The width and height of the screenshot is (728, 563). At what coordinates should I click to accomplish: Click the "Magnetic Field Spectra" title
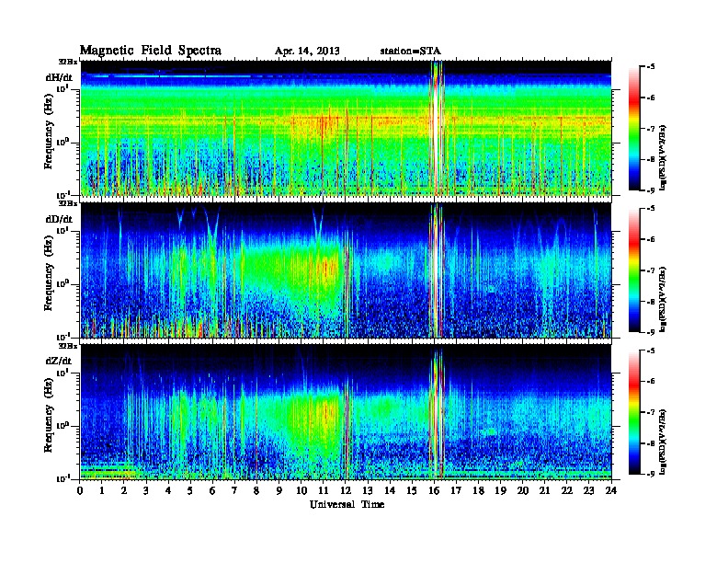tap(151, 51)
